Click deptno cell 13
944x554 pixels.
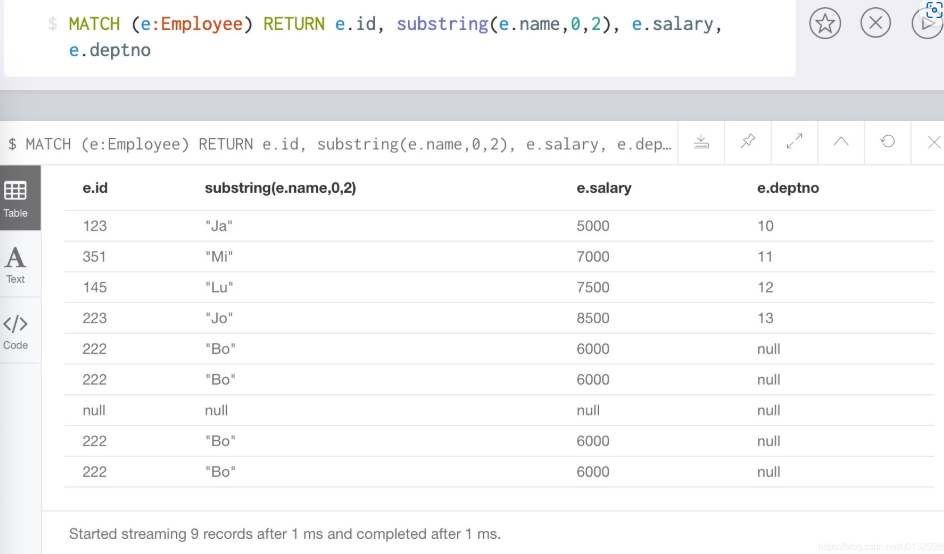[x=765, y=318]
